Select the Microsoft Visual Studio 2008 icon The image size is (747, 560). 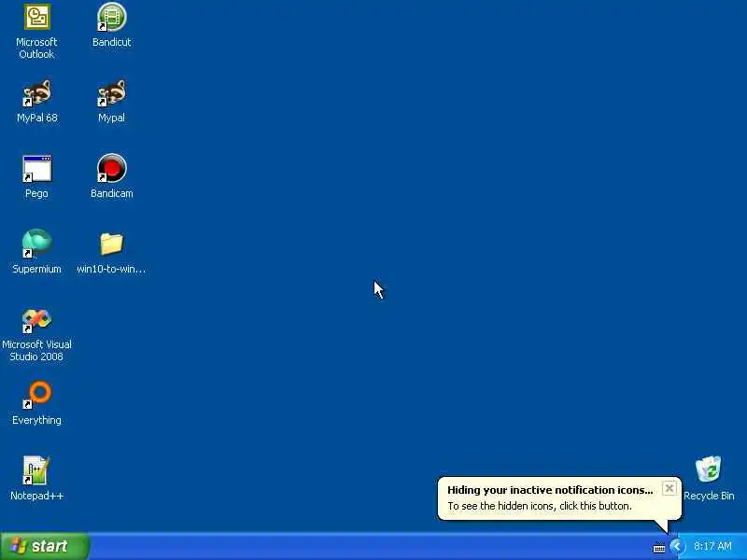tap(36, 320)
